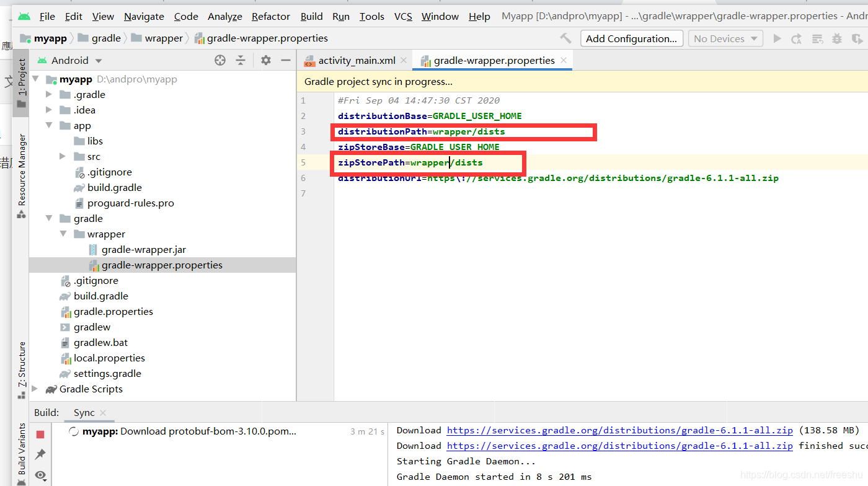Toggle the Resource Manager tool window
868x486 pixels.
click(21, 176)
